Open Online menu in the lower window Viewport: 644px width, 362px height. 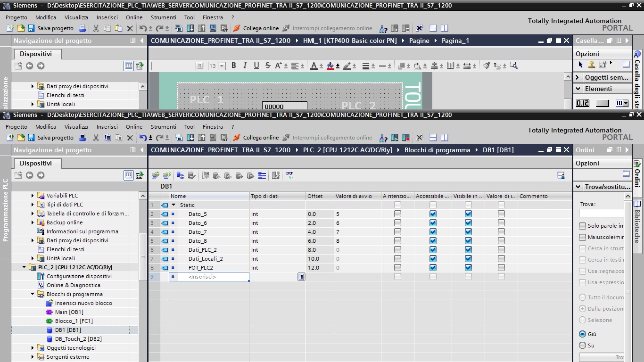(x=134, y=127)
